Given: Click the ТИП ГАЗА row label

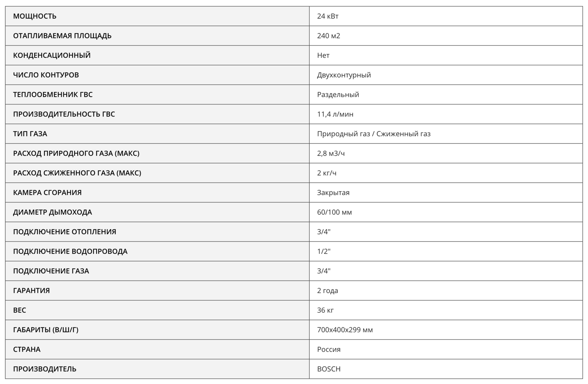Looking at the screenshot, I should (x=30, y=134).
